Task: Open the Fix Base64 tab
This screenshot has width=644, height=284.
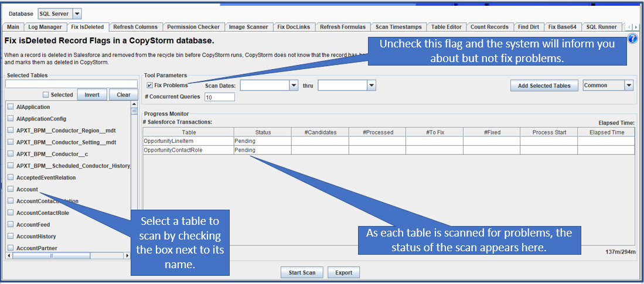Action: tap(563, 27)
